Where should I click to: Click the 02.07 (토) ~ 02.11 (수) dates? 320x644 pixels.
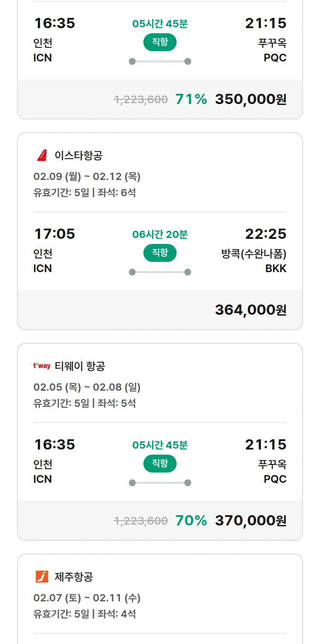coord(87,598)
